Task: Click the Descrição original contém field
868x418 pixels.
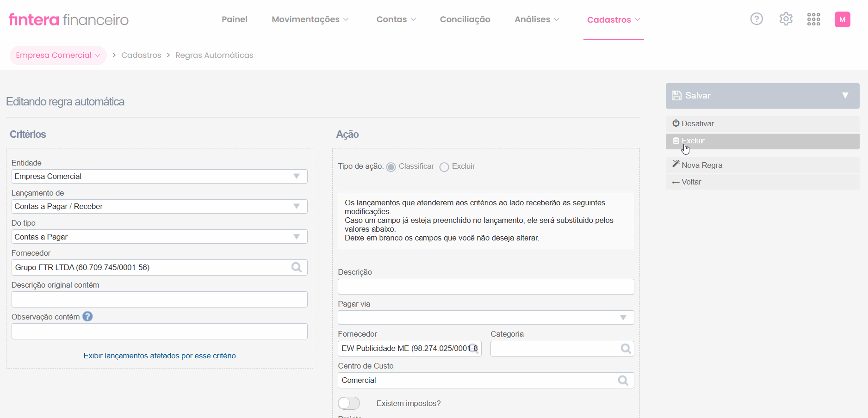Action: coord(159,299)
